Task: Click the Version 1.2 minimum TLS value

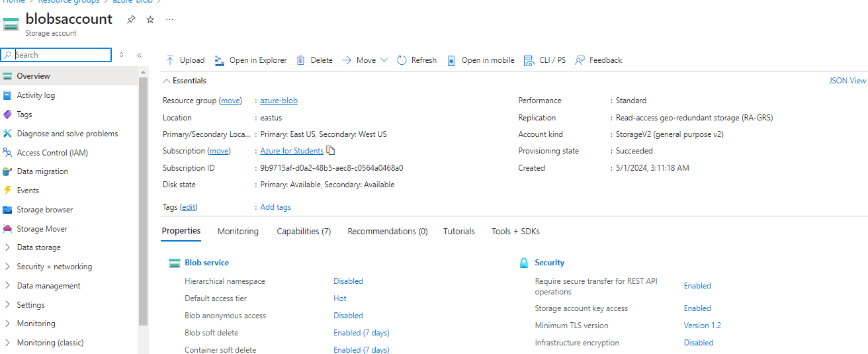Action: [703, 326]
